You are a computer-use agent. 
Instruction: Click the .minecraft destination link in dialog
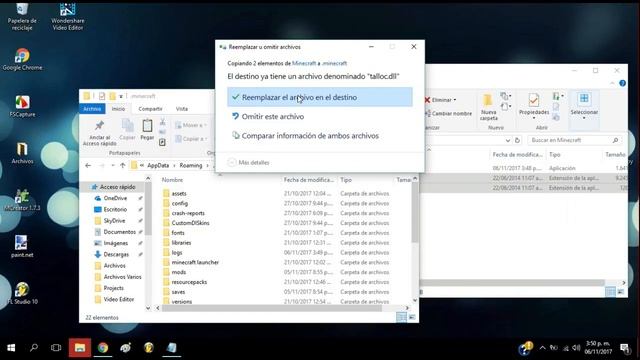click(x=334, y=63)
